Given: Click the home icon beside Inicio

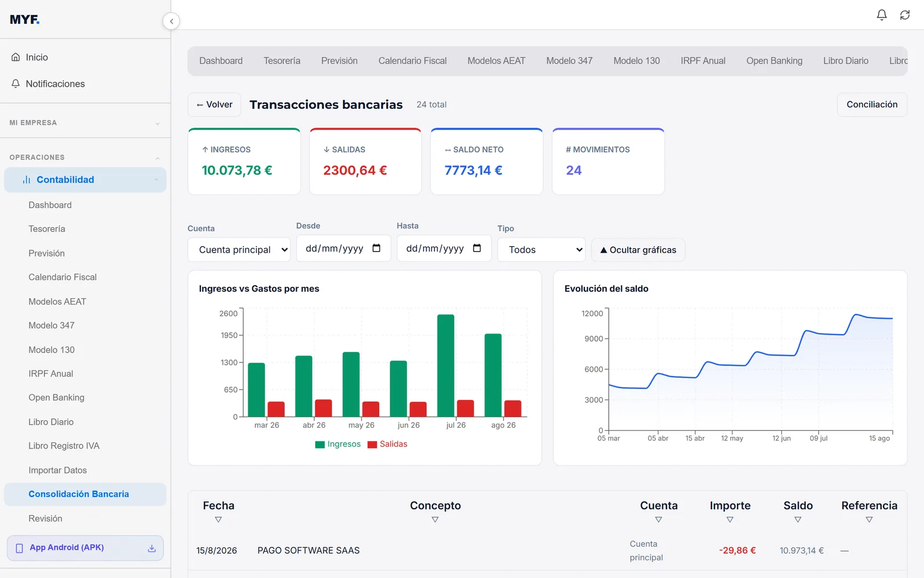Looking at the screenshot, I should (16, 57).
